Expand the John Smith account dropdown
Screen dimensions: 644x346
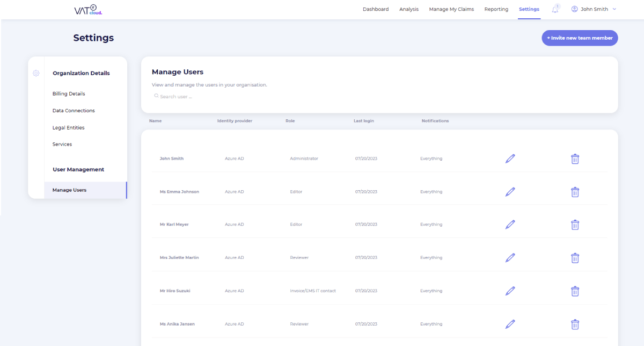[594, 9]
